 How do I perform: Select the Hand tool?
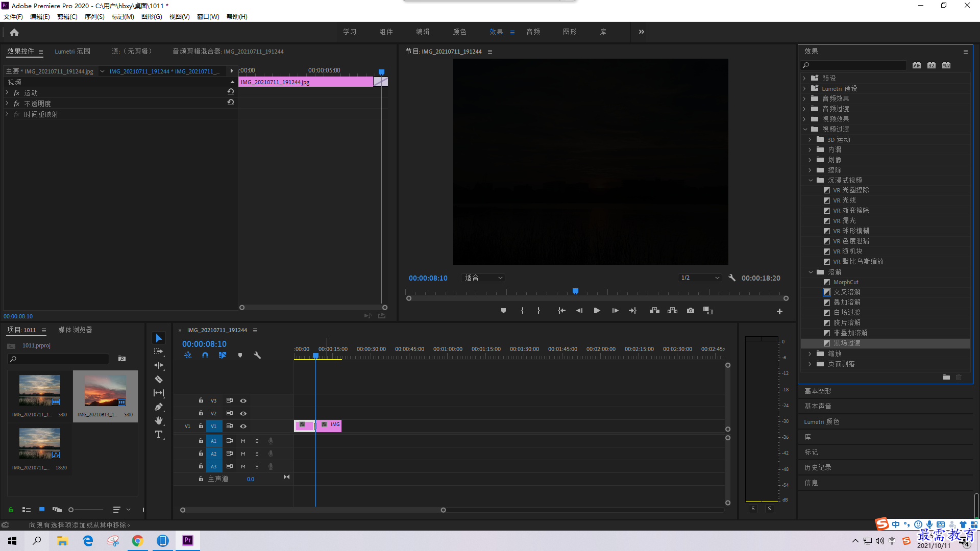click(x=159, y=420)
